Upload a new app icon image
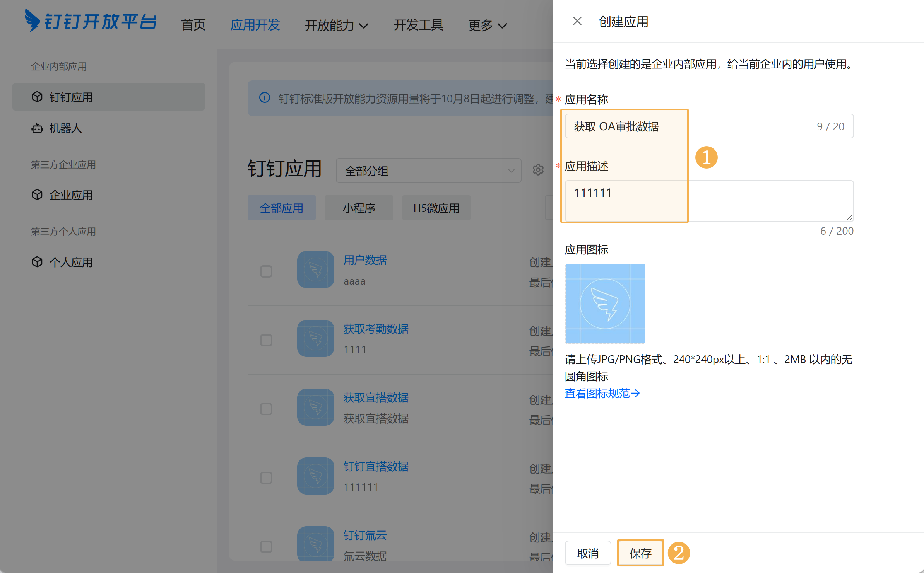Screen dimensions: 924x573 pyautogui.click(x=605, y=304)
